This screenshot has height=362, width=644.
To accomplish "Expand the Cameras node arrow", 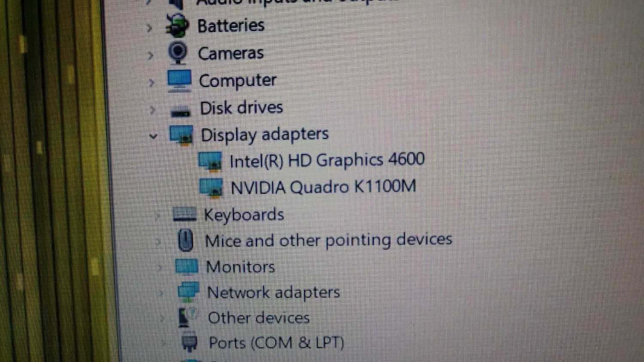I will 150,55.
